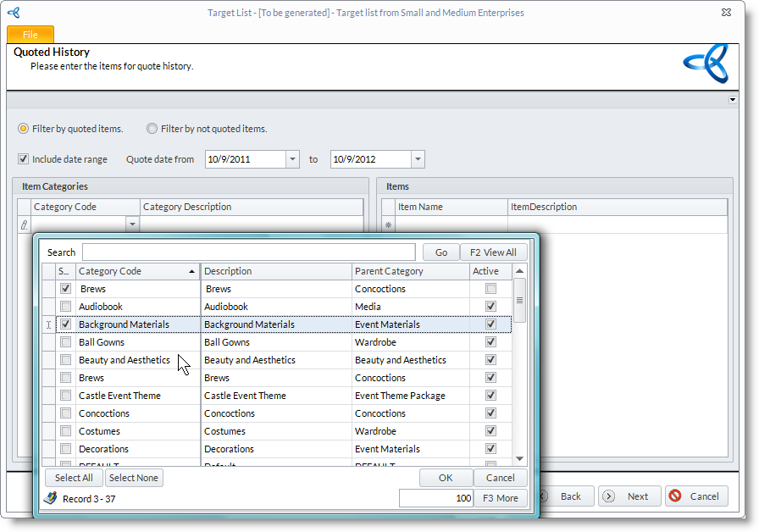Uncheck Include date range checkbox
The height and width of the screenshot is (532, 759).
pyautogui.click(x=24, y=158)
